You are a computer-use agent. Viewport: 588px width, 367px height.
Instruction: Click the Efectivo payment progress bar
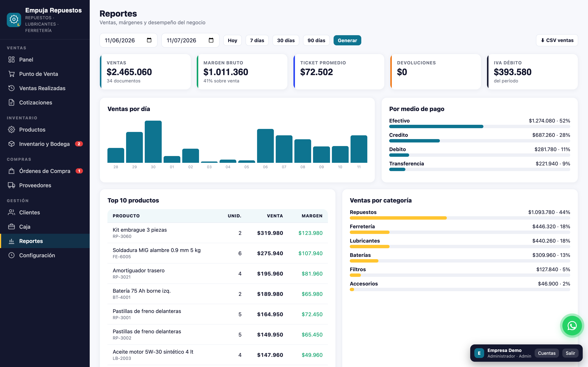click(x=479, y=126)
